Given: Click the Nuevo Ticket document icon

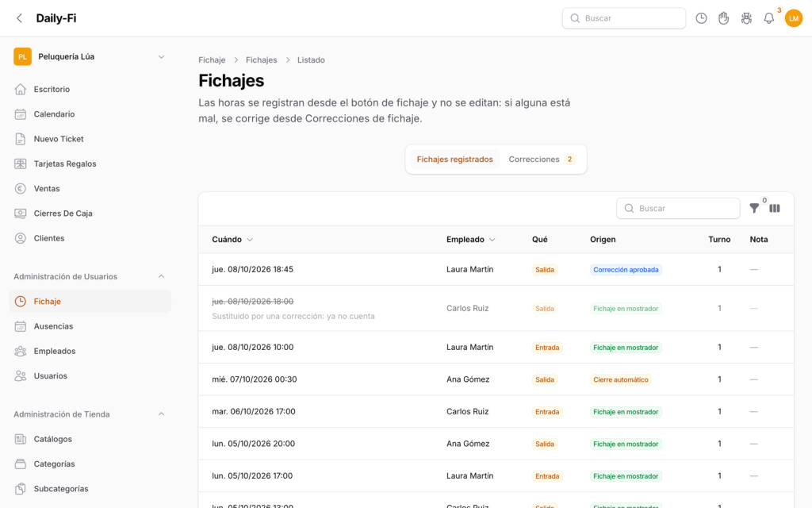Looking at the screenshot, I should pos(20,139).
